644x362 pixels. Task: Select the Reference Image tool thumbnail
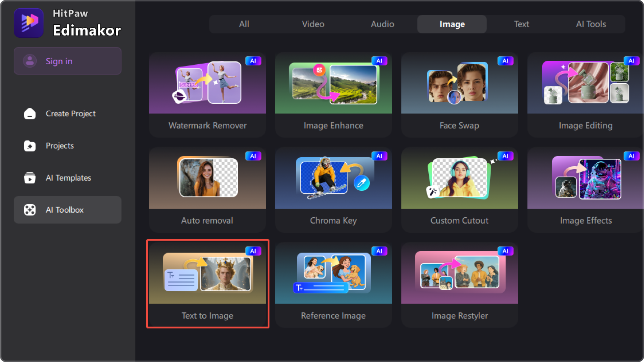(x=333, y=273)
